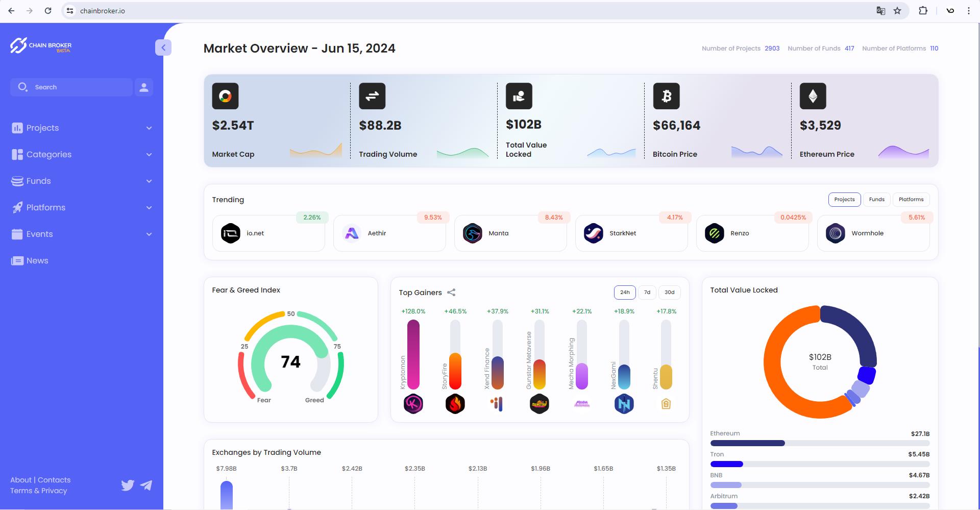This screenshot has height=510, width=980.
Task: Collapse the sidebar with arrow button
Action: (163, 47)
